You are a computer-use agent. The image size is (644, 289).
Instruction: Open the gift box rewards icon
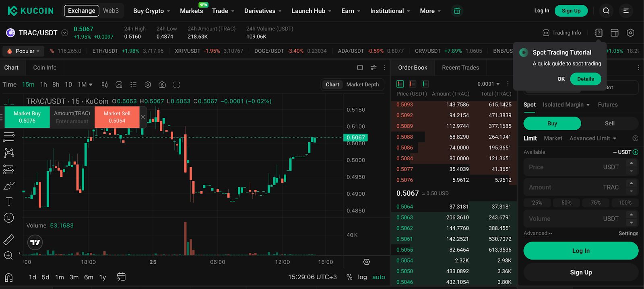point(457,11)
